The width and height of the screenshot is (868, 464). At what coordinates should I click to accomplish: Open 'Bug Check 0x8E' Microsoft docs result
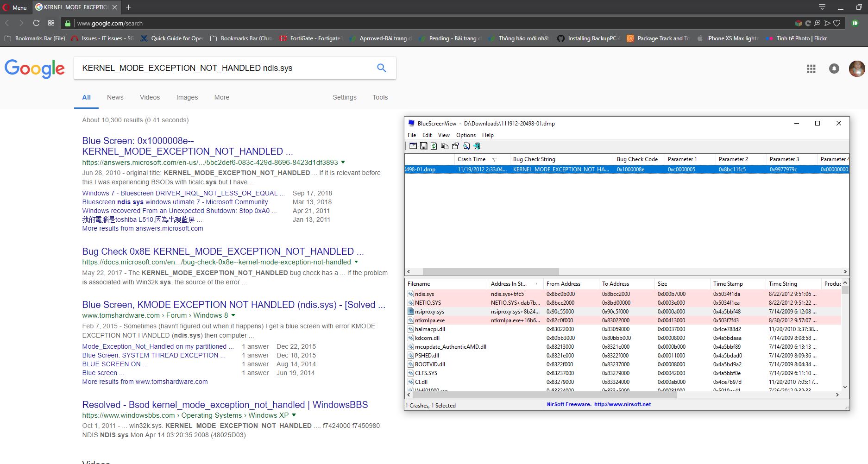[223, 251]
